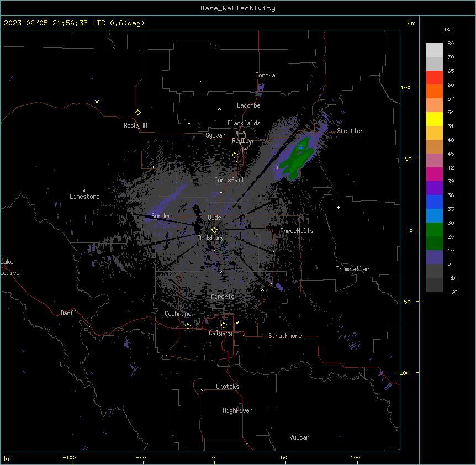Screen dimensions: 476x465
Task: Click the yellow diamond marker above Didsbury
Action: (214, 230)
